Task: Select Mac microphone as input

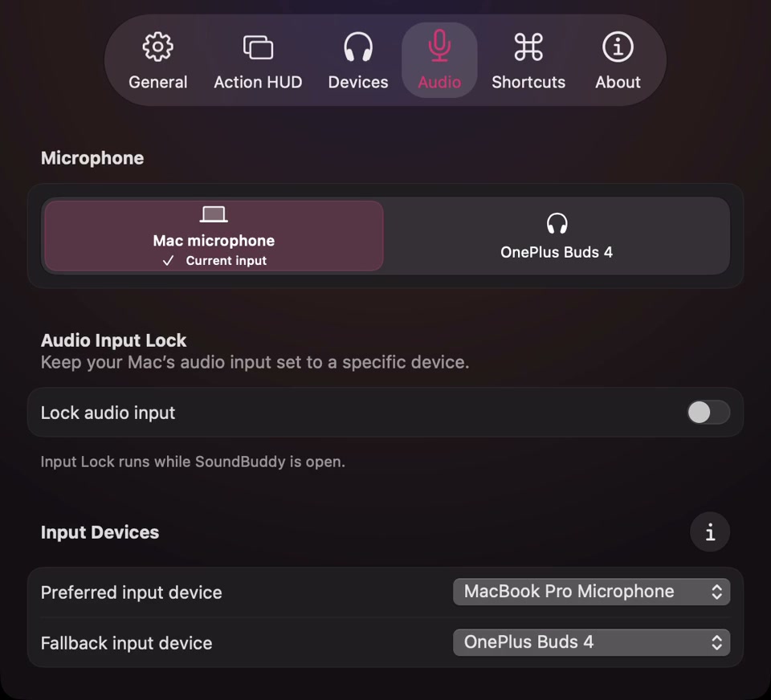Action: tap(214, 235)
